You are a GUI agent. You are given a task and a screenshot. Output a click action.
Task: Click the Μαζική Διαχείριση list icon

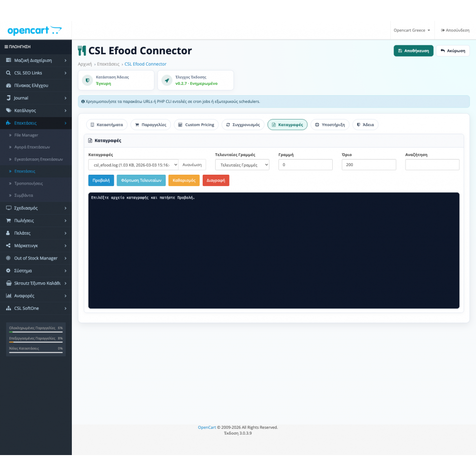(9, 60)
